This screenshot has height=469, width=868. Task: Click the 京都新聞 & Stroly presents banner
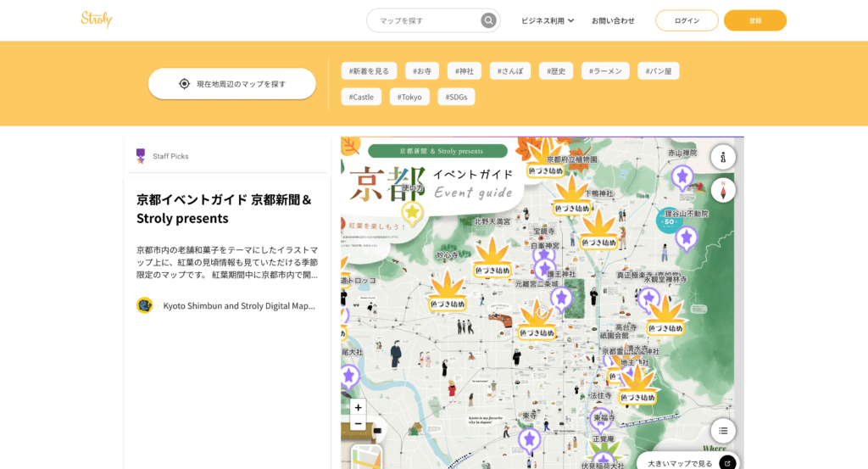[437, 151]
